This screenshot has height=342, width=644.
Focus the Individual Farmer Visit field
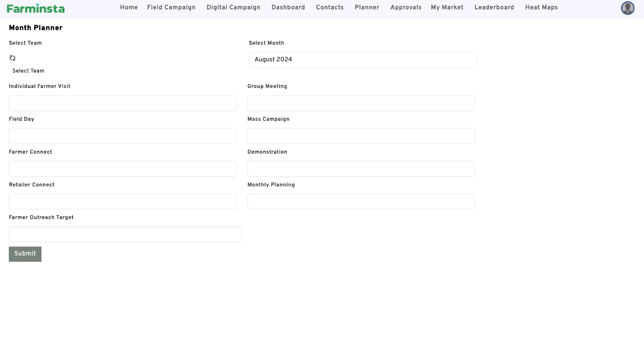[x=123, y=103]
